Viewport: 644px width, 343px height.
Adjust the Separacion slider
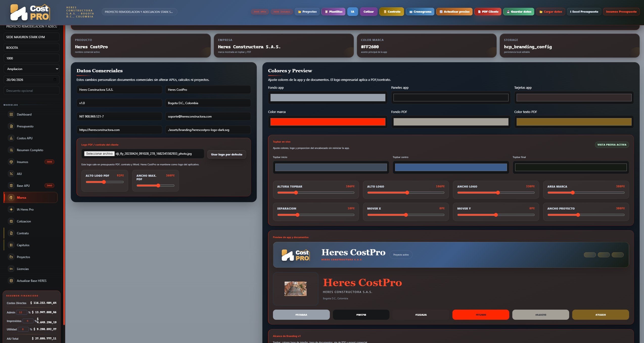(316, 215)
